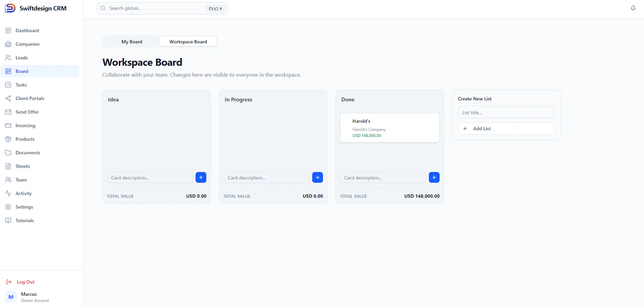Click the Dashboard grid icon in sidebar

click(x=8, y=31)
